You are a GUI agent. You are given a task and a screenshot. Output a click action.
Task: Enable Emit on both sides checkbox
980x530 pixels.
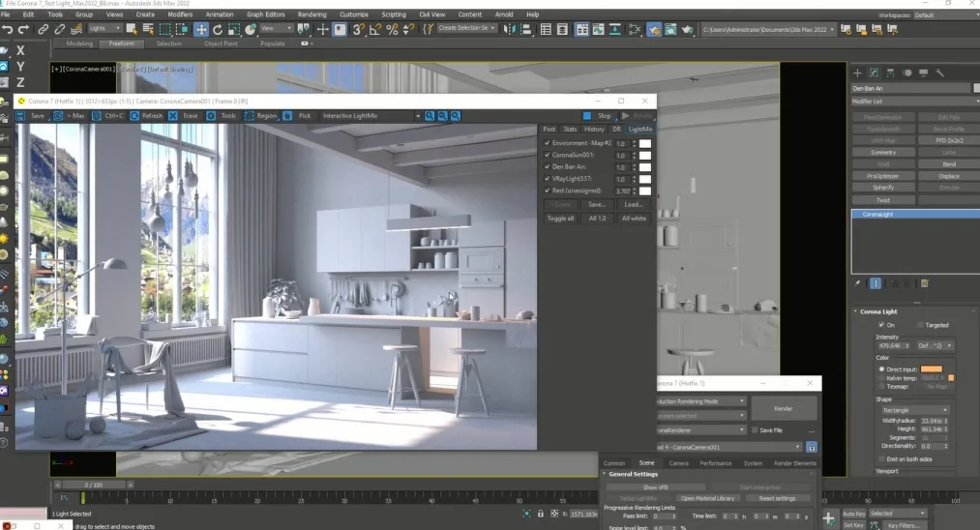pos(881,459)
